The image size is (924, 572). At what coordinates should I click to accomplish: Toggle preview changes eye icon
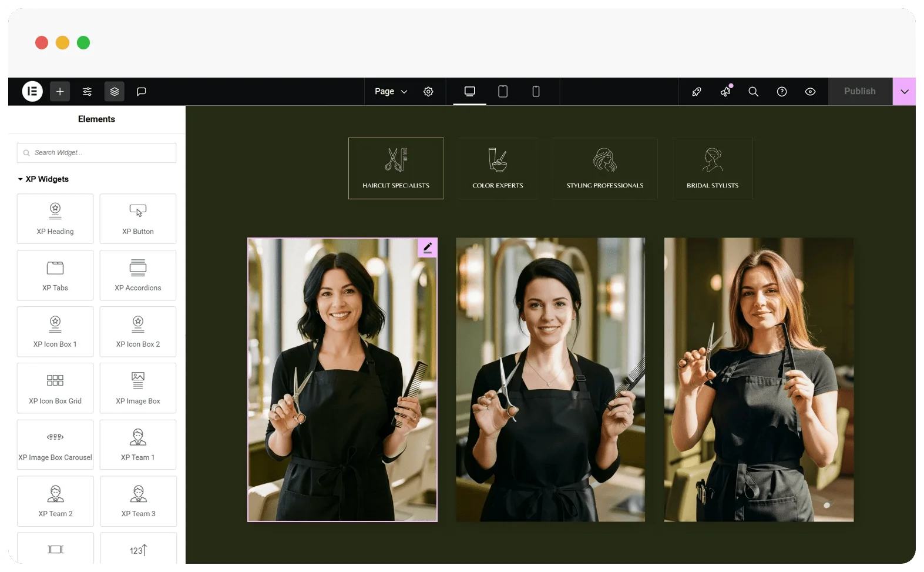[x=810, y=91]
